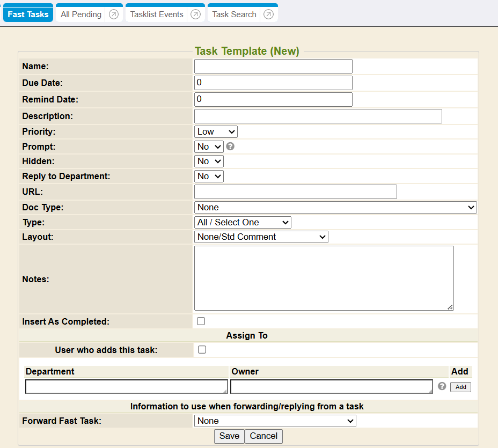The height and width of the screenshot is (448, 498).
Task: Click help icon next to Prompt dropdown
Action: [230, 146]
